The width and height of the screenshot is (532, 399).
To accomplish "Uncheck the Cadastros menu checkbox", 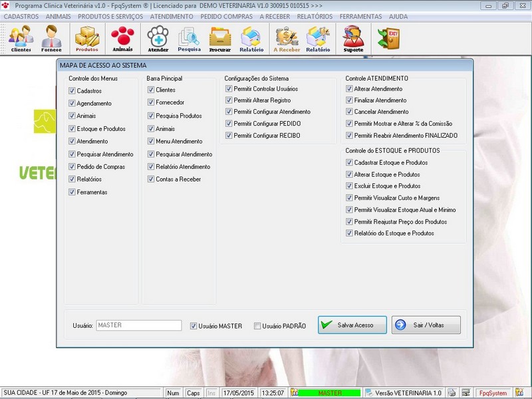I will point(72,90).
